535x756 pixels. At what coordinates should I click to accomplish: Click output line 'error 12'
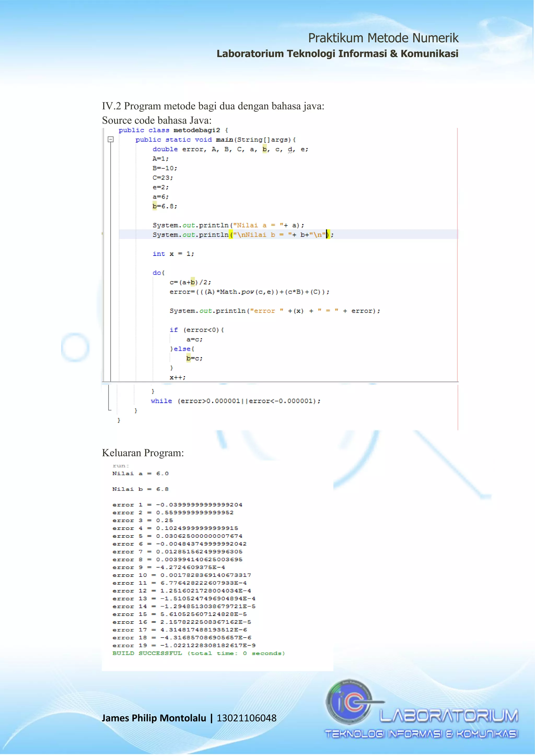182,591
